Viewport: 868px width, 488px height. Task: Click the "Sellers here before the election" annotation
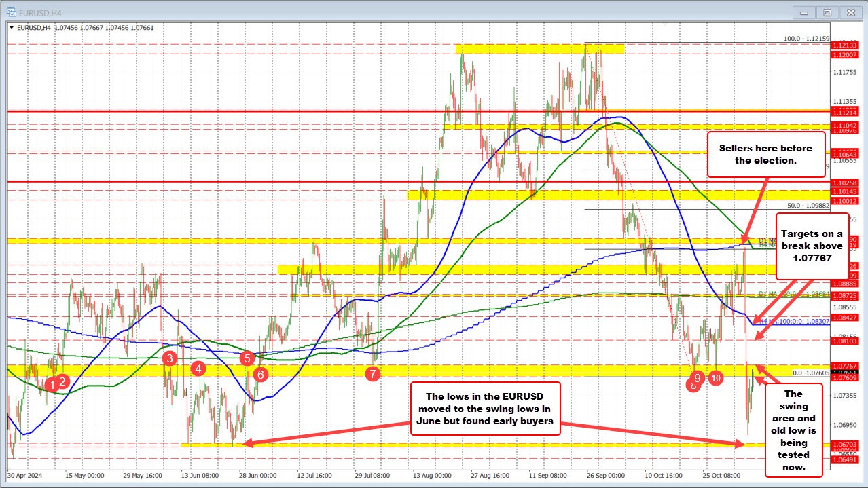pos(765,155)
